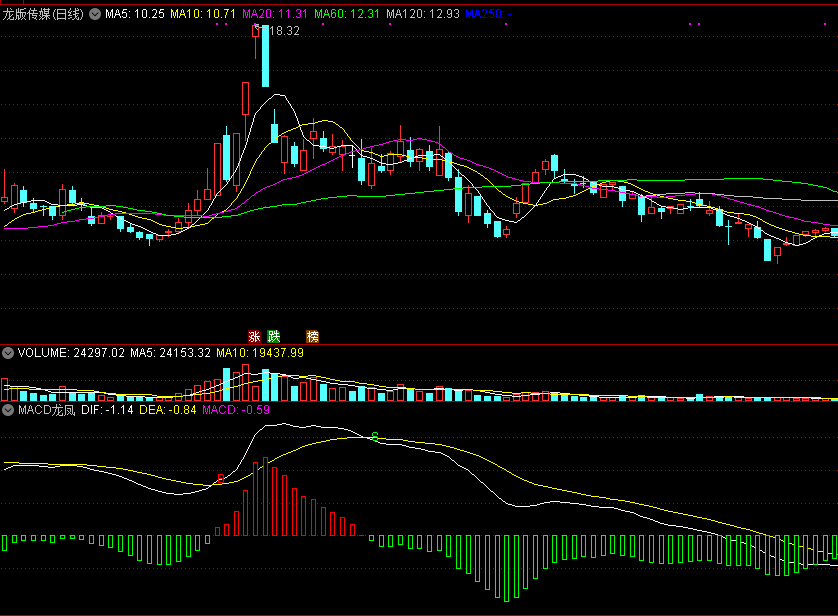The image size is (838, 616).
Task: Click the MACD: -0.59 value
Action: tap(236, 410)
